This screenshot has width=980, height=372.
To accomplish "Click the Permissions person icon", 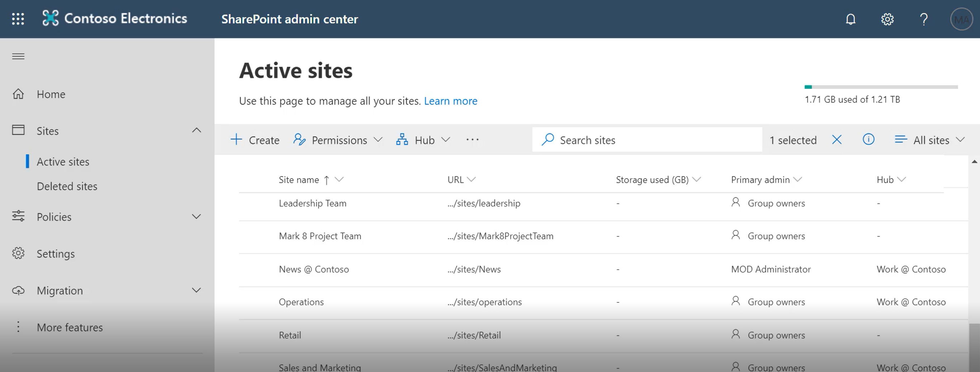I will pyautogui.click(x=299, y=139).
